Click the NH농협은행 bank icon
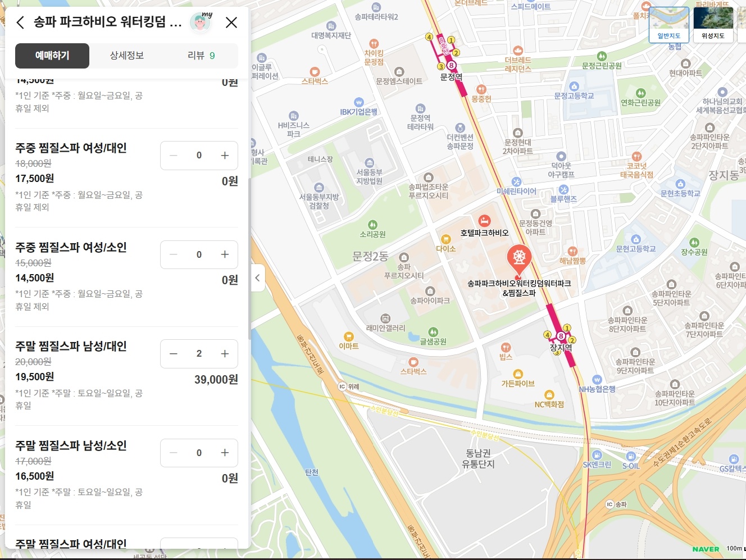This screenshot has width=746, height=560. 597,380
